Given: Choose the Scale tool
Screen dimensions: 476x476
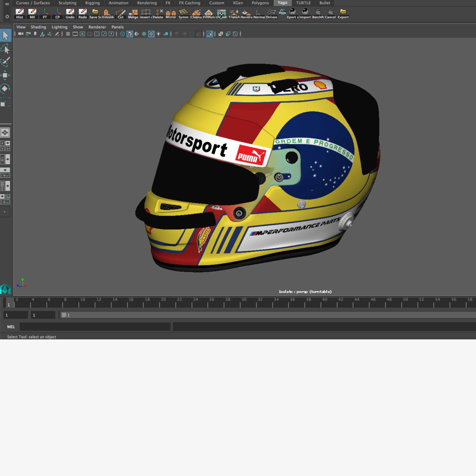Looking at the screenshot, I should (x=5, y=102).
